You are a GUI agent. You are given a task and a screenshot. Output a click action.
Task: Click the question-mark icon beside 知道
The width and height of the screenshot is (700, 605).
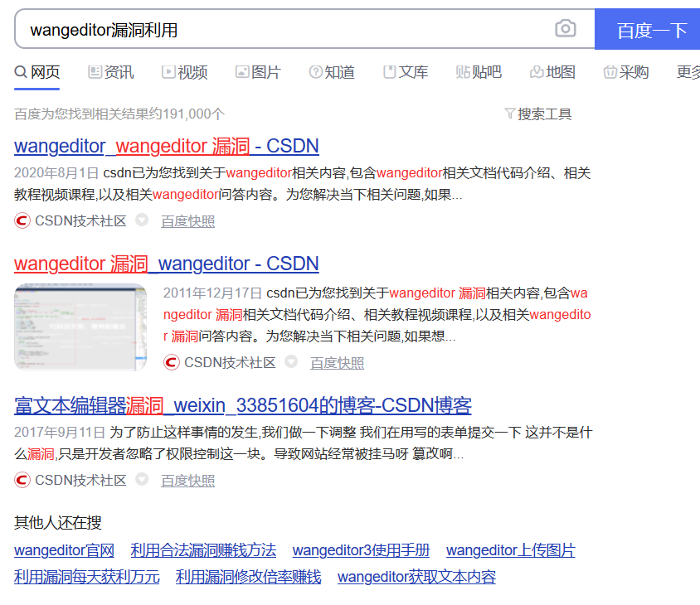(x=316, y=71)
